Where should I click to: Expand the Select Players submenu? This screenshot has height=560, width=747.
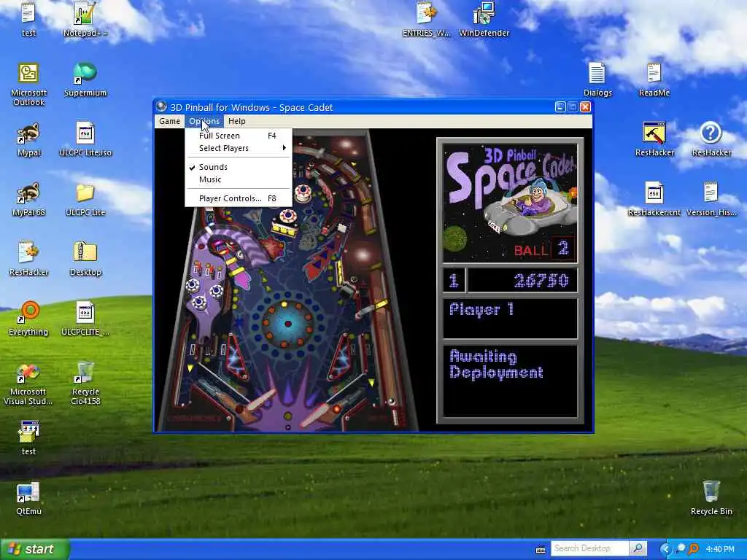pyautogui.click(x=239, y=148)
